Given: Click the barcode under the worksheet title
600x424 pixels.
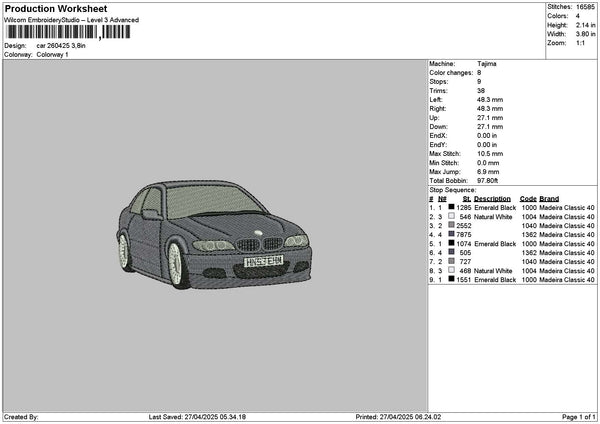Looking at the screenshot, I should tap(66, 32).
